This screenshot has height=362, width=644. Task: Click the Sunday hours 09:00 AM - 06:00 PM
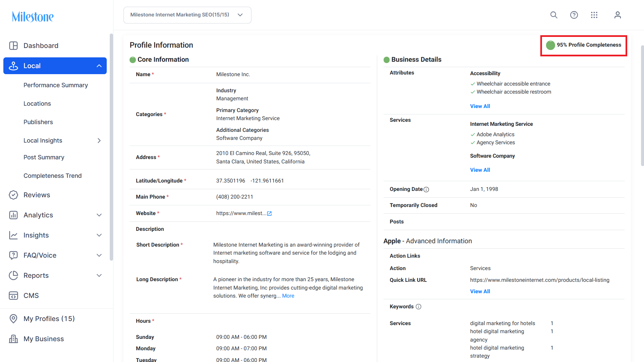[242, 337]
